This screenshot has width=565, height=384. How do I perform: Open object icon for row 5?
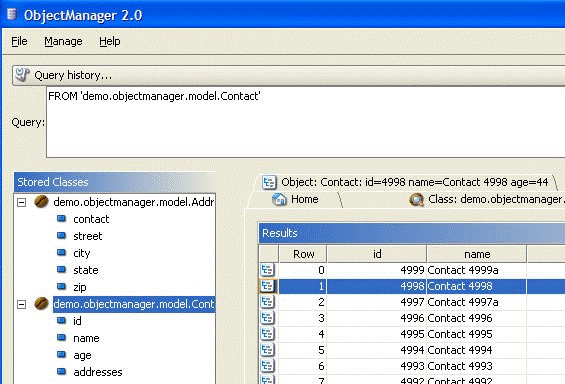point(267,350)
